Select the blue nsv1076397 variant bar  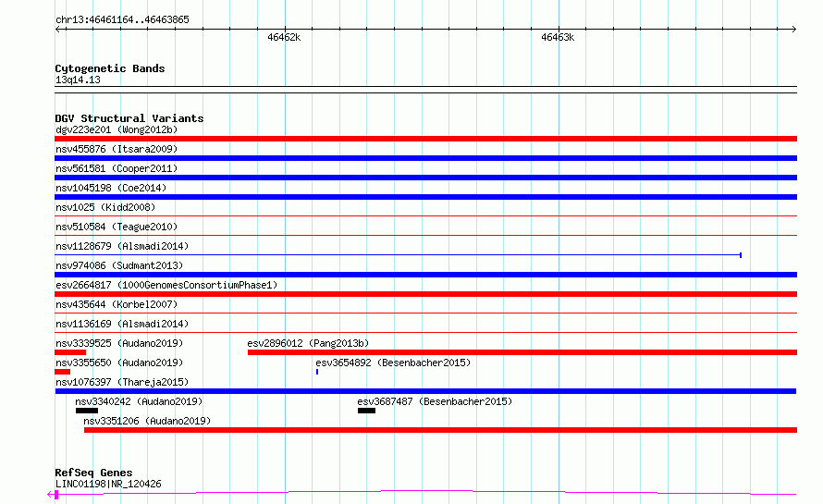(x=425, y=391)
